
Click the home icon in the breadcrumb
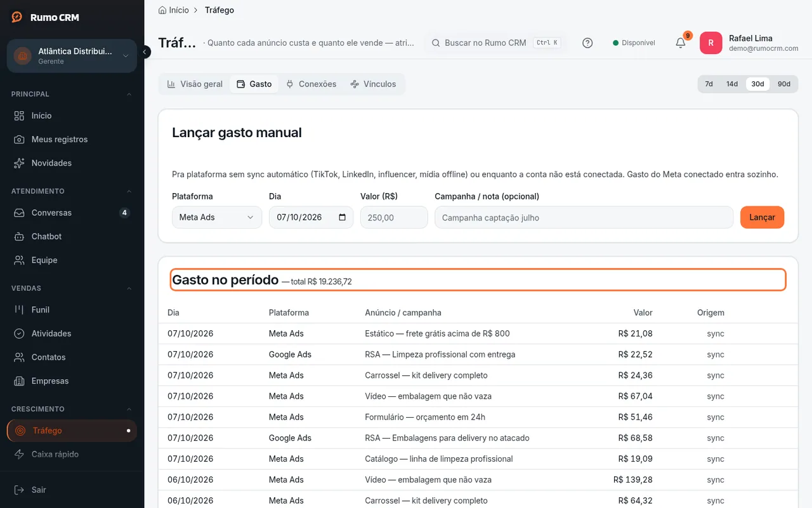(x=162, y=10)
